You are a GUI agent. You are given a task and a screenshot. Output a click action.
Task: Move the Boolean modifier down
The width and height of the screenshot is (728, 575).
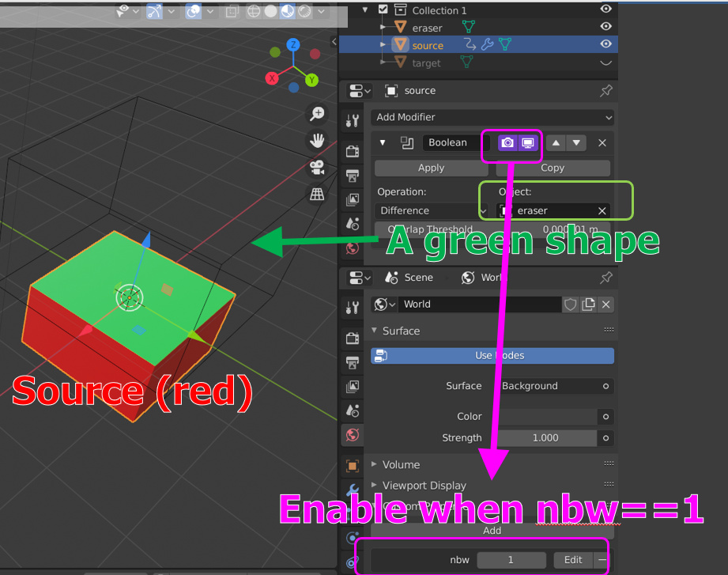[576, 143]
